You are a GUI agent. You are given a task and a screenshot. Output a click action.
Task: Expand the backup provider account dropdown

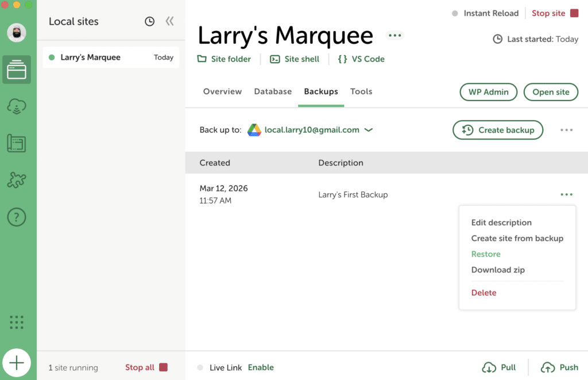pos(369,130)
